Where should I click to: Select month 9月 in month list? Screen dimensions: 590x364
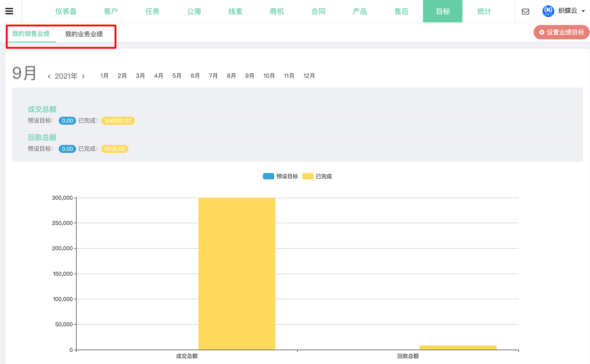coord(249,76)
